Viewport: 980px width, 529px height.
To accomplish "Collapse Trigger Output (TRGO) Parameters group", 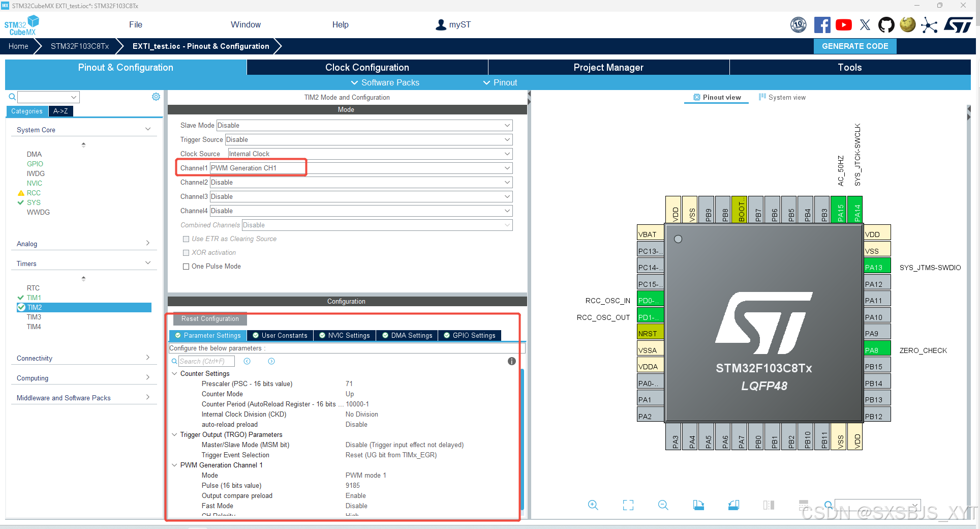I will [174, 434].
